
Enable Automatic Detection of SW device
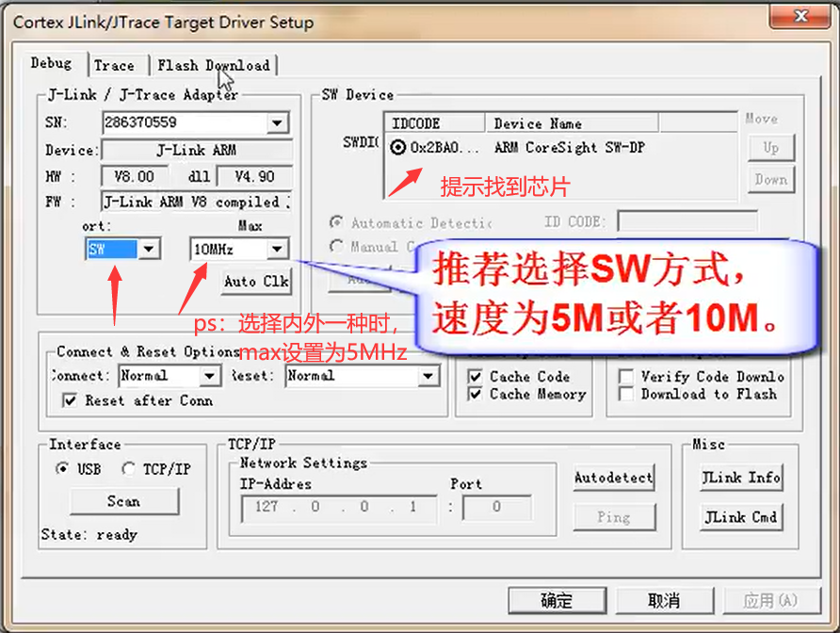point(338,222)
